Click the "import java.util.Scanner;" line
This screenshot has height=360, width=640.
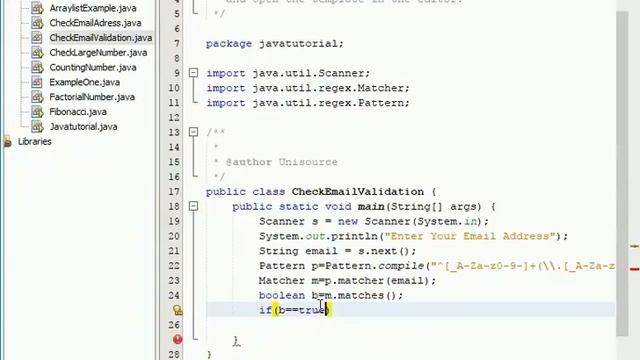point(288,73)
